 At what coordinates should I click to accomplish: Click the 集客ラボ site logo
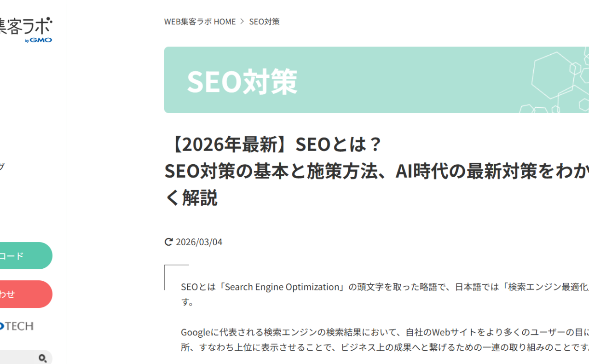(x=25, y=26)
